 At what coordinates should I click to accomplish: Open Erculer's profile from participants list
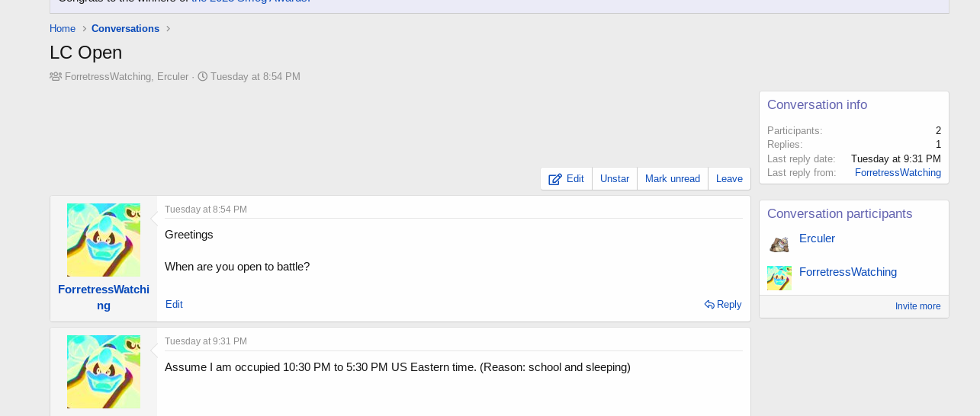tap(817, 238)
